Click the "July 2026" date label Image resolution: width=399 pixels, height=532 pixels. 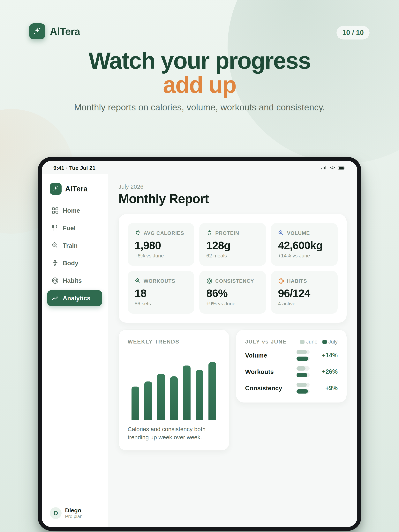[131, 187]
